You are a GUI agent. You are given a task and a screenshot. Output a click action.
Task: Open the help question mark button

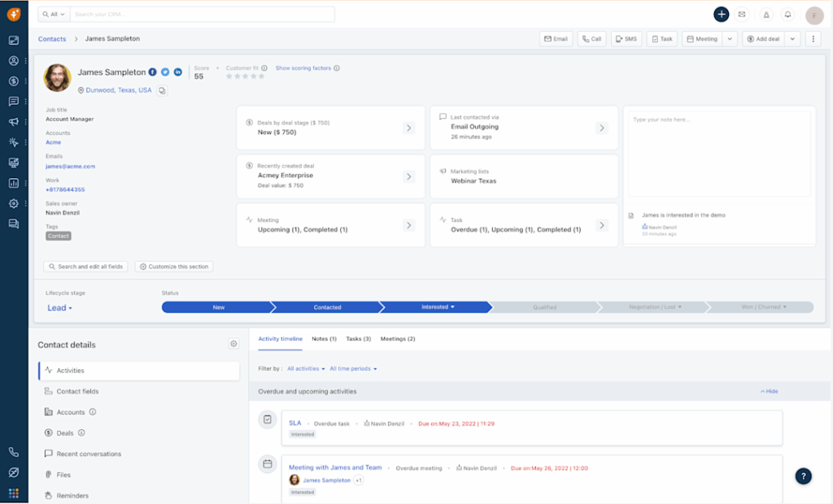[803, 476]
